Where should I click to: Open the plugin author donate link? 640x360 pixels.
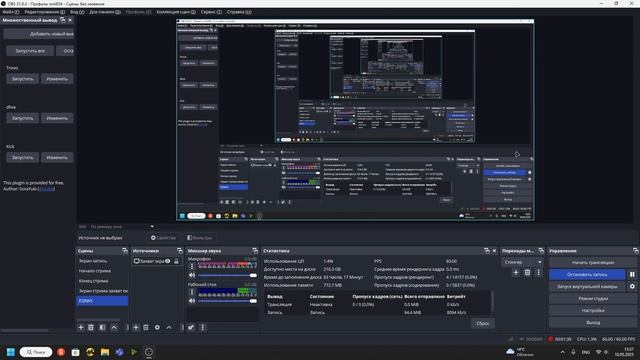click(x=47, y=189)
